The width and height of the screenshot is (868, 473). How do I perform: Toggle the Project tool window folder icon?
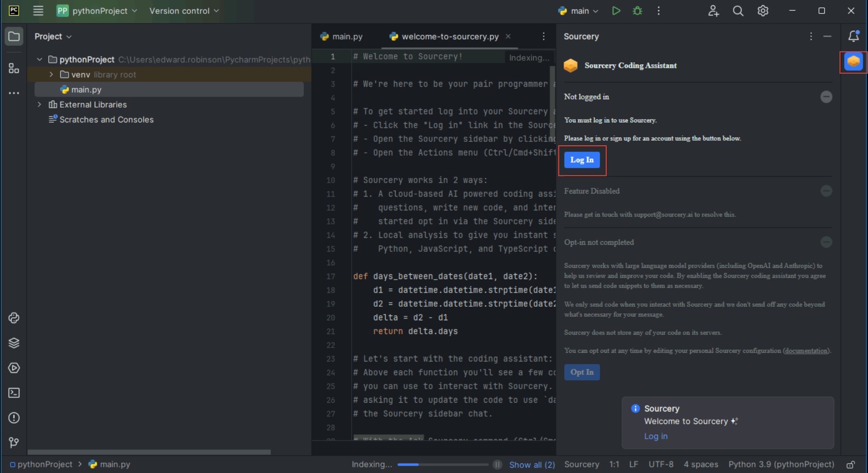[x=14, y=36]
